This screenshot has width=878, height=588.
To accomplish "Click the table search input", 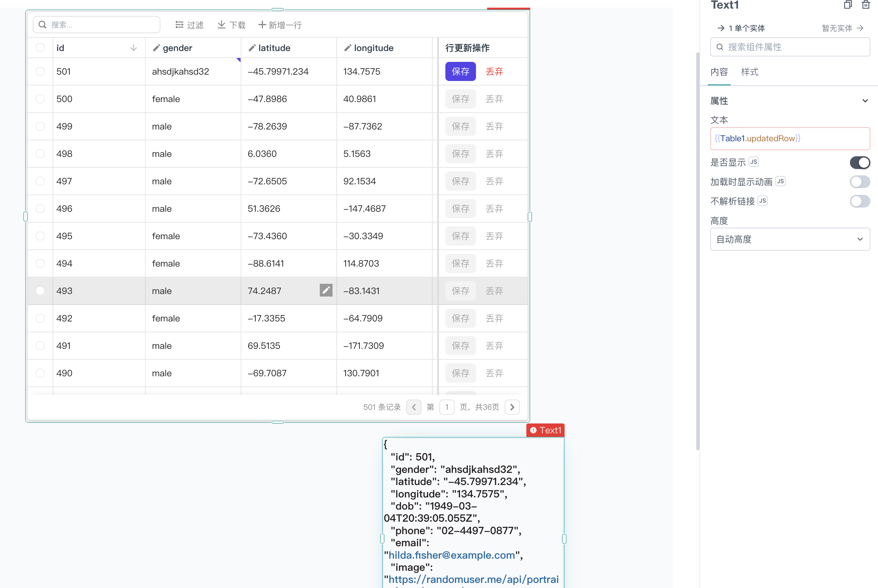I will pos(97,25).
